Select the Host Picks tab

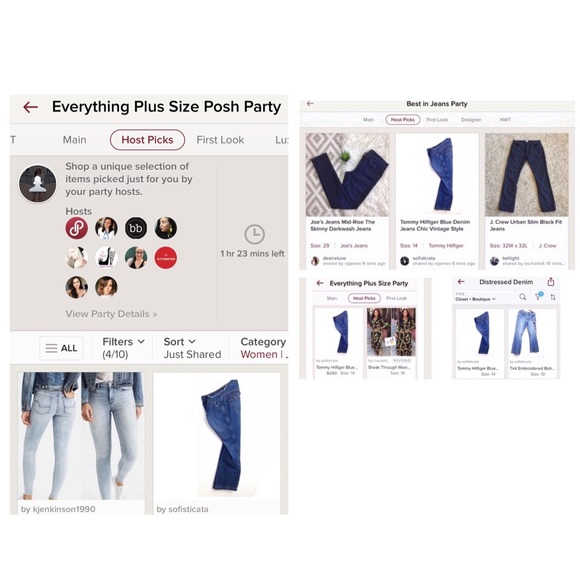tap(147, 140)
